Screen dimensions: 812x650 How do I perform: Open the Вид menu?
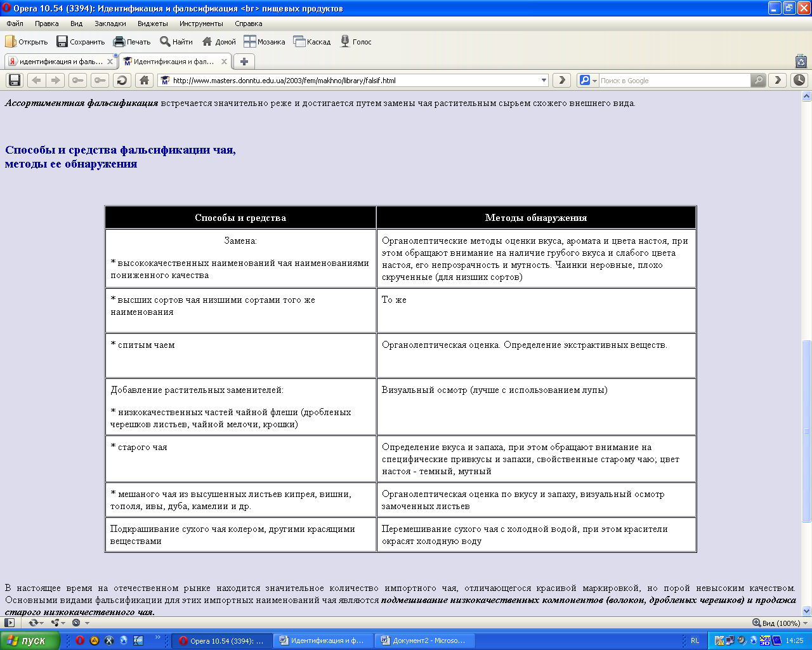pyautogui.click(x=76, y=23)
